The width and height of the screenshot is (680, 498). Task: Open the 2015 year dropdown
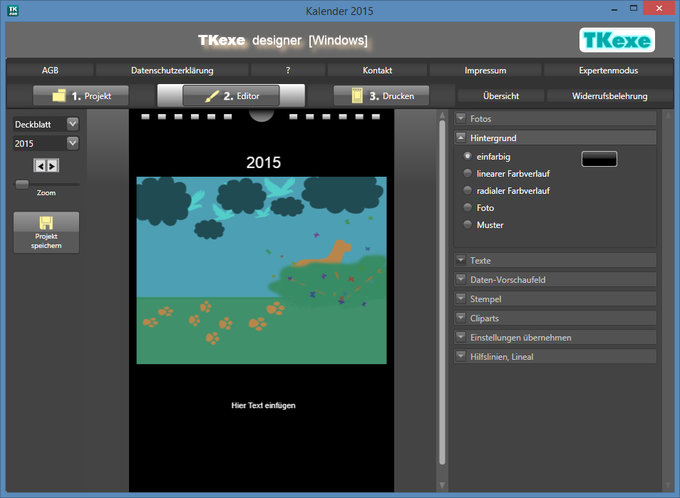point(46,144)
